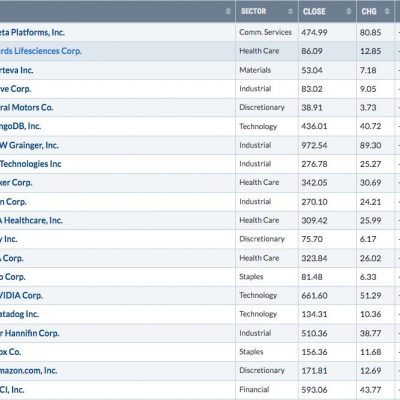Select close value 38.91
400x400 pixels.
[312, 107]
